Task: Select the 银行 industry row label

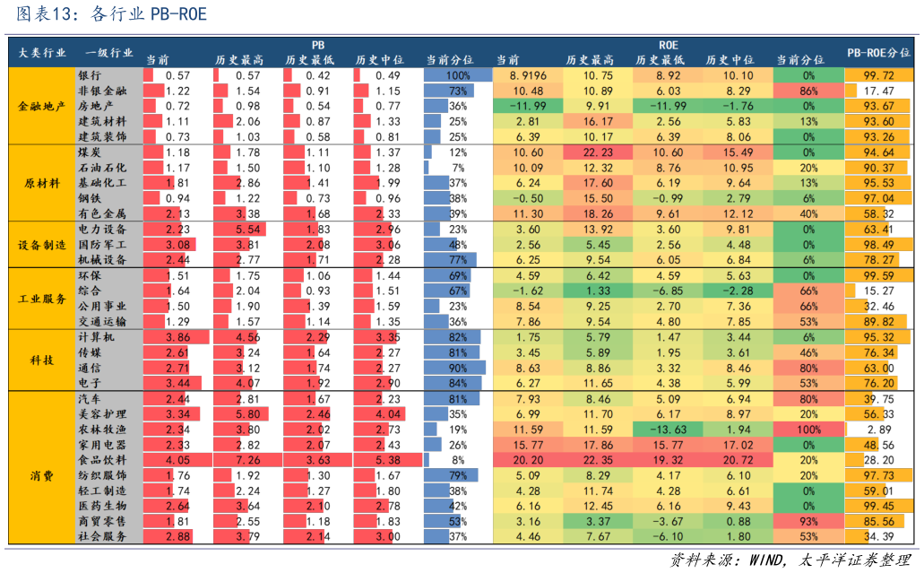Action: 90,76
